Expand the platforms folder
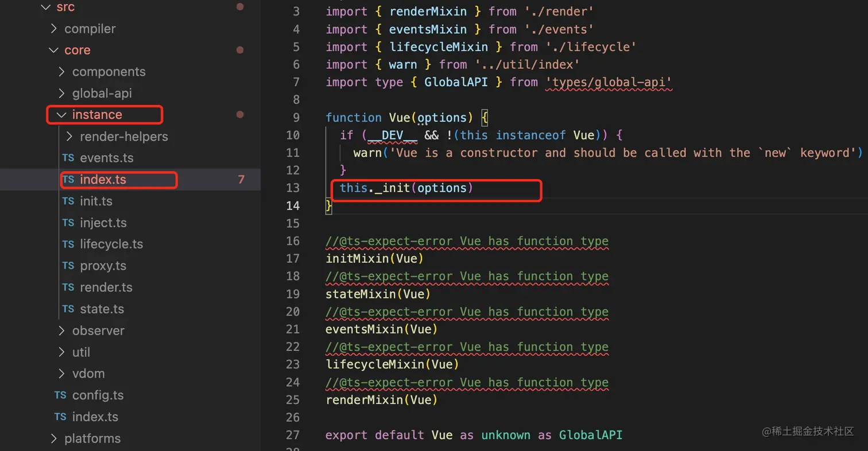This screenshot has width=868, height=451. (x=53, y=438)
